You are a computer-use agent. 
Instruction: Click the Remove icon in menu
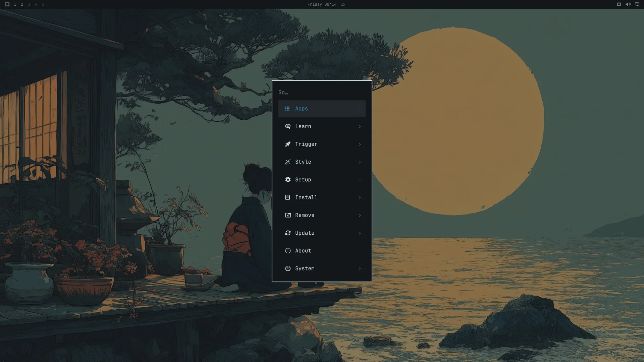pyautogui.click(x=288, y=215)
